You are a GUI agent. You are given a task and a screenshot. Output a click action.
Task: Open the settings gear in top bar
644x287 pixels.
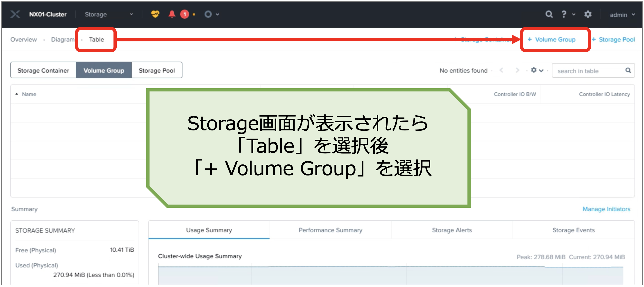click(587, 14)
